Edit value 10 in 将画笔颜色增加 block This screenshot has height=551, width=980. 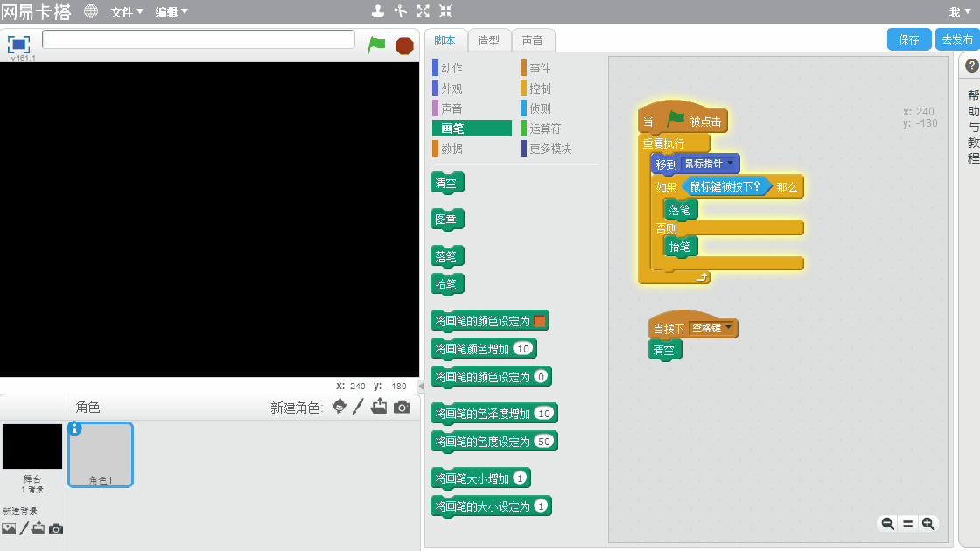pyautogui.click(x=524, y=349)
